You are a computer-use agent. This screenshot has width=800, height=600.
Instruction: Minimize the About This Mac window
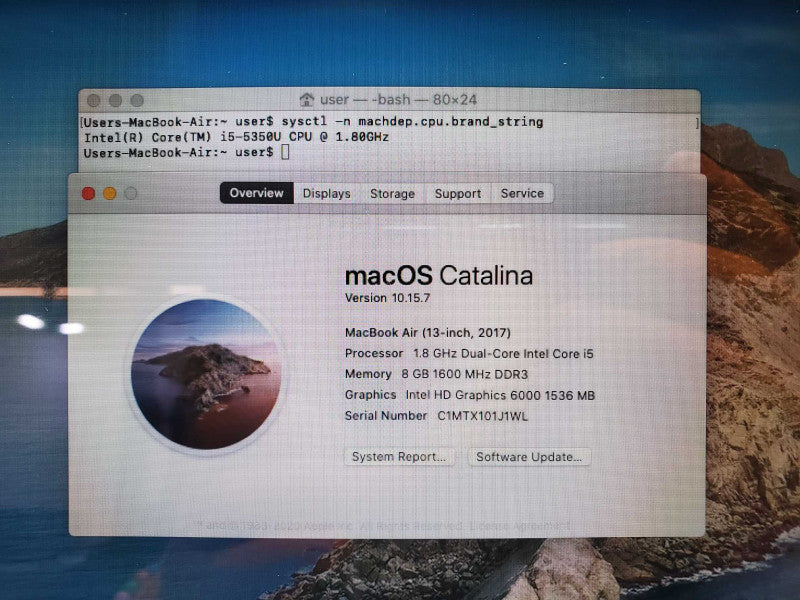(110, 193)
